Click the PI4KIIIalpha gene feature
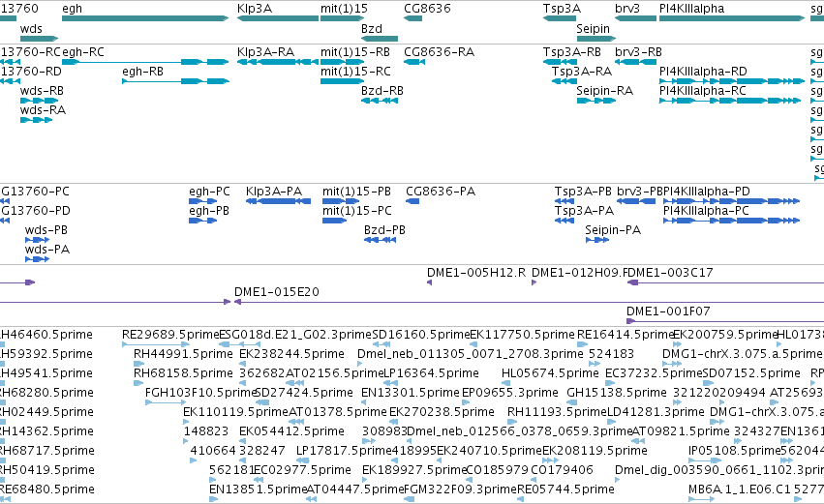 [x=732, y=18]
